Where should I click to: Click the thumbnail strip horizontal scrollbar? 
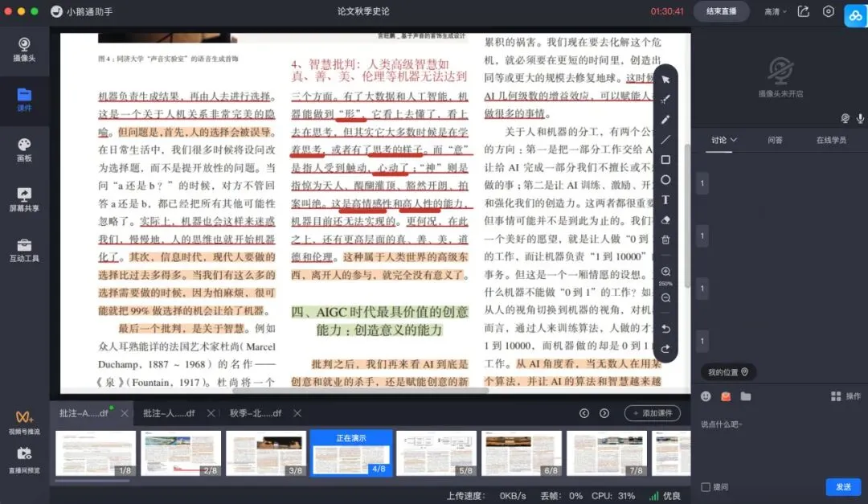point(92,481)
